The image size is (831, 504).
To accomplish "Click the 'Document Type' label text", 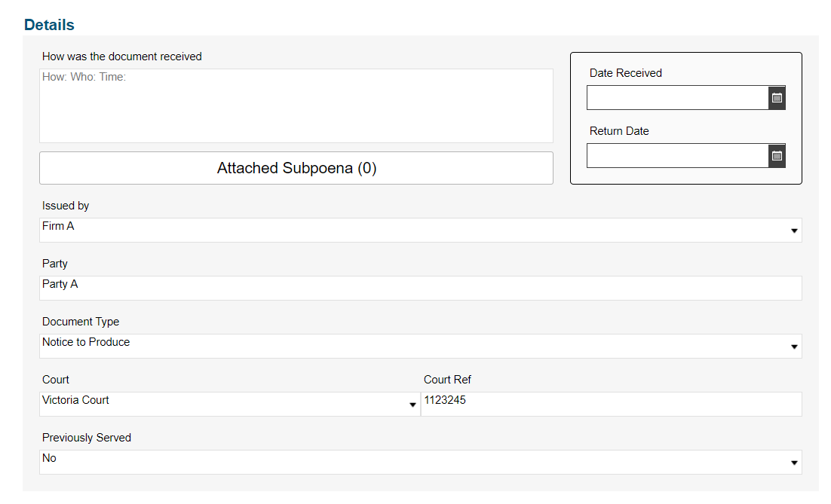I will [x=81, y=322].
